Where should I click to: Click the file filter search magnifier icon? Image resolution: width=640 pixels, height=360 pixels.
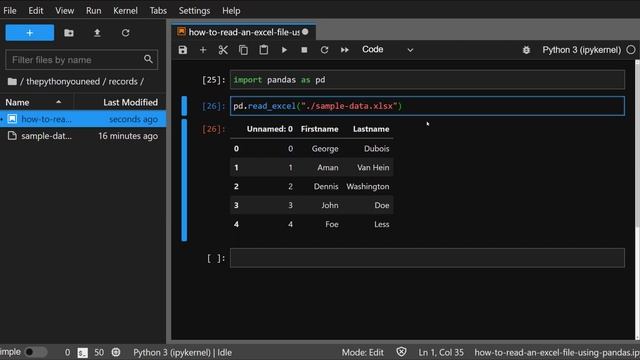pos(148,60)
